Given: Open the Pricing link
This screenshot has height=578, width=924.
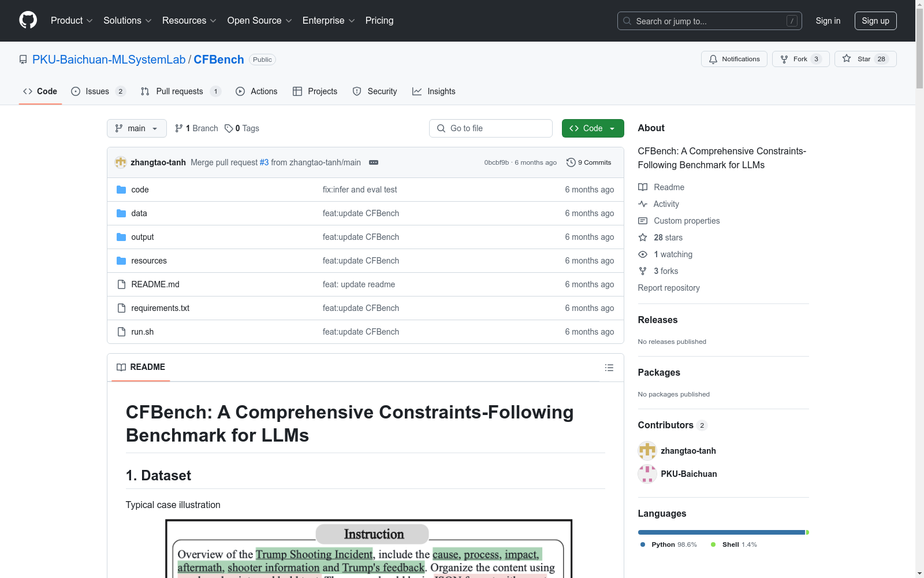Looking at the screenshot, I should pyautogui.click(x=379, y=21).
